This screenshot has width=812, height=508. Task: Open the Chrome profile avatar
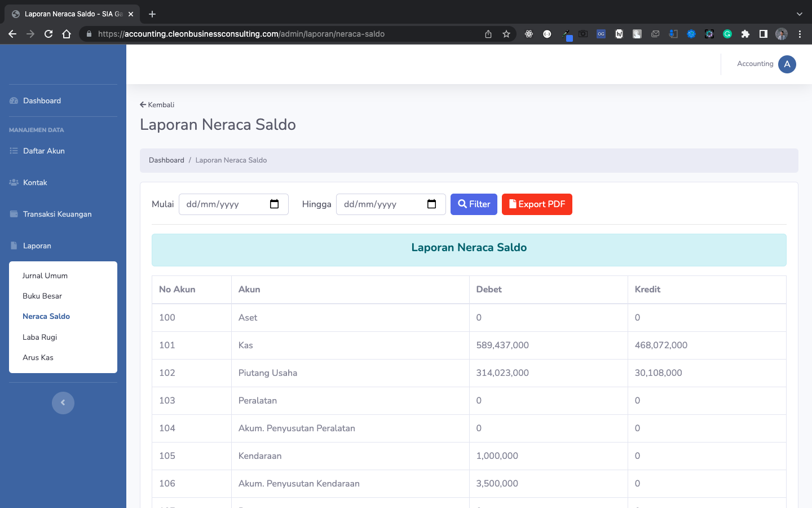[782, 34]
